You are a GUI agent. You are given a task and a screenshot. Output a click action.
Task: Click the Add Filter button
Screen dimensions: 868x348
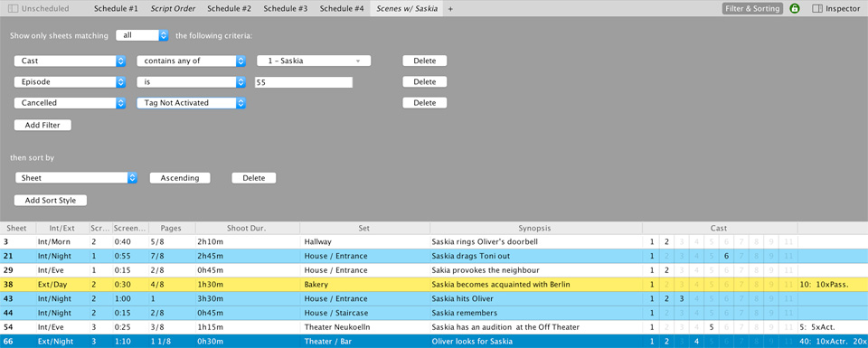tap(42, 125)
